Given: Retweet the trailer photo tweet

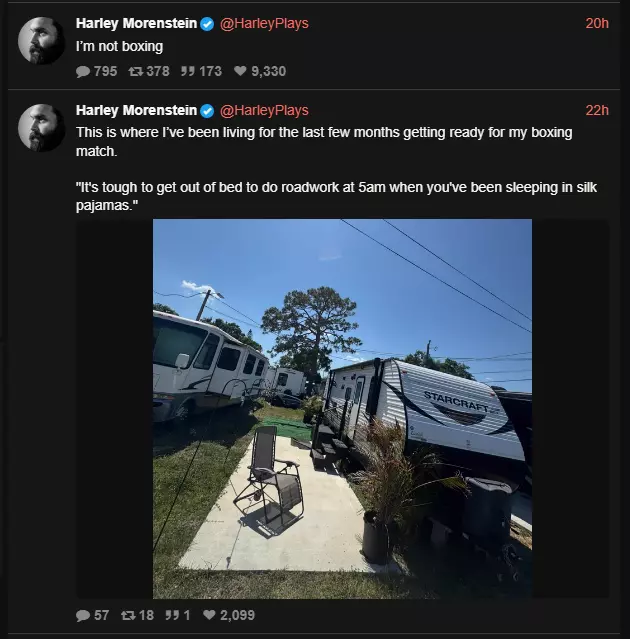Looking at the screenshot, I should [x=137, y=615].
